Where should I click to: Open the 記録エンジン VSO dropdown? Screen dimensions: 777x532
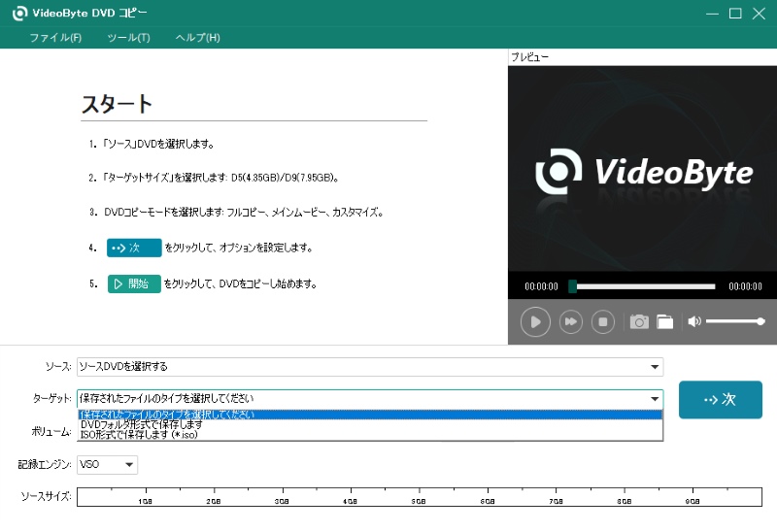pos(107,465)
